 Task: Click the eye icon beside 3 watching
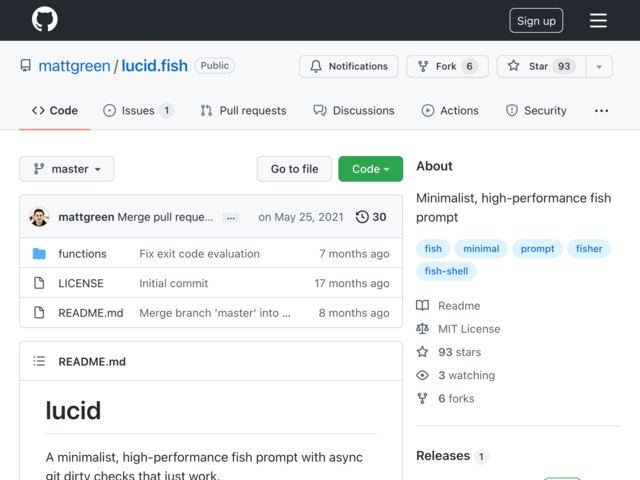point(422,375)
